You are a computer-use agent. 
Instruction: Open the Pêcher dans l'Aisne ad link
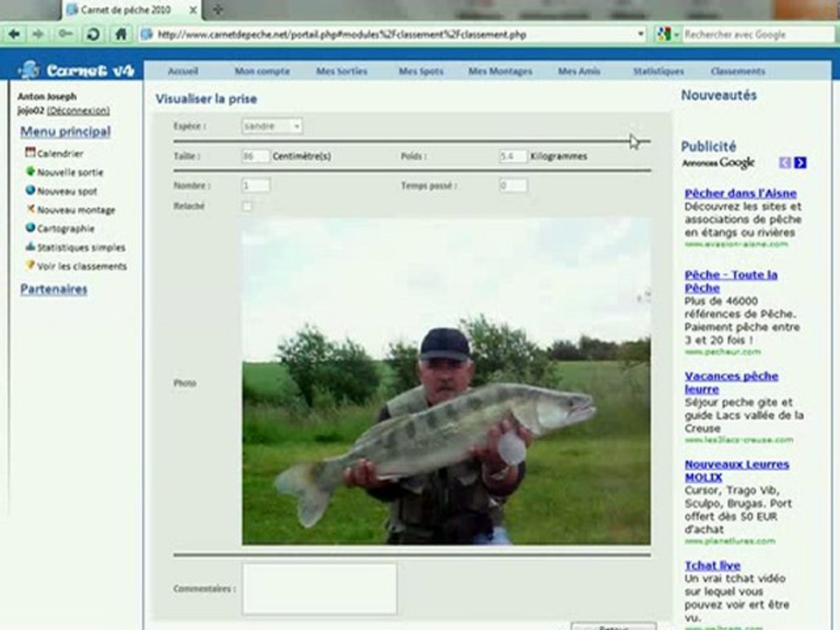pyautogui.click(x=740, y=193)
